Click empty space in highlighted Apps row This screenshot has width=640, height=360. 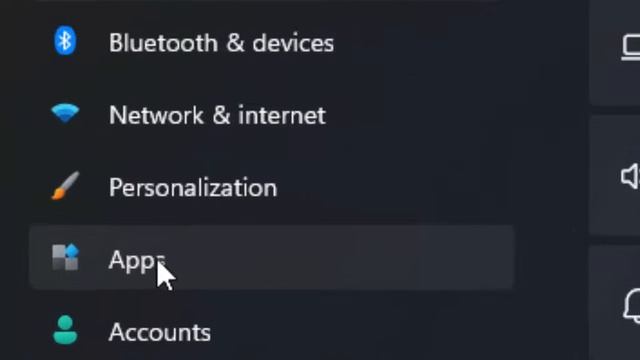(x=339, y=258)
